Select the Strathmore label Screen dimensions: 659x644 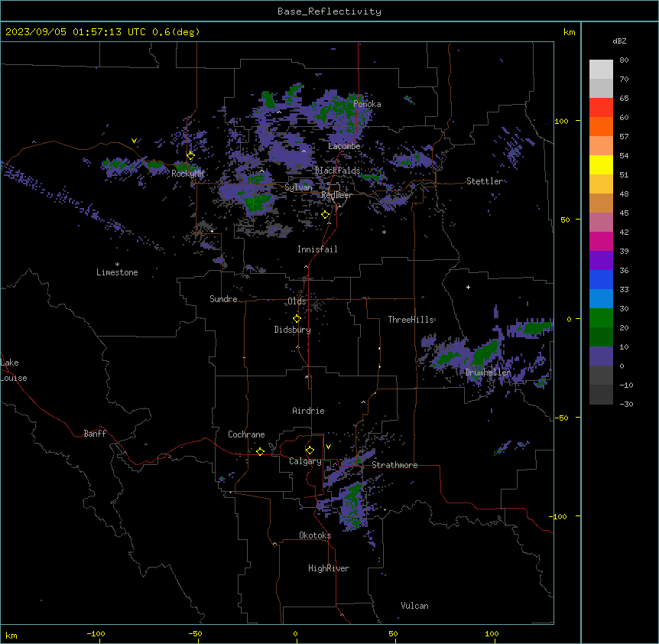point(394,465)
